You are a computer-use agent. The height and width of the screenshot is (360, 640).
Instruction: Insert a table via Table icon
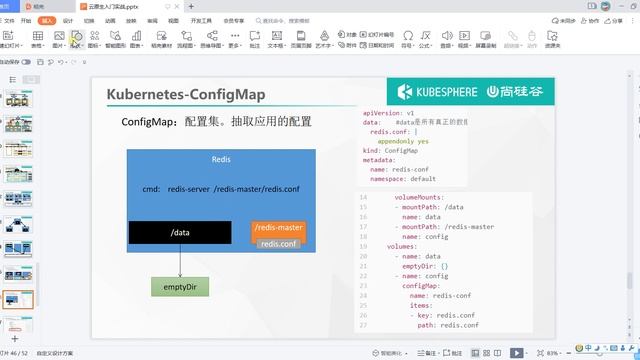coord(38,36)
